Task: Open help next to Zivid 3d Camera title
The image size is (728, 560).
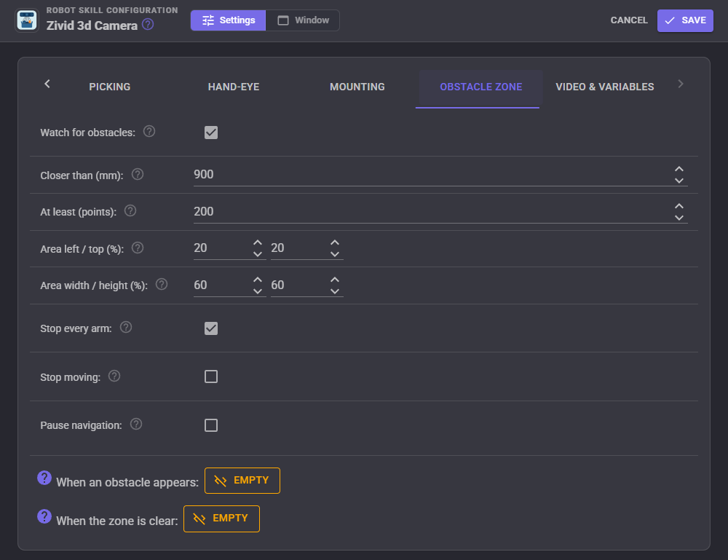Action: (x=148, y=24)
